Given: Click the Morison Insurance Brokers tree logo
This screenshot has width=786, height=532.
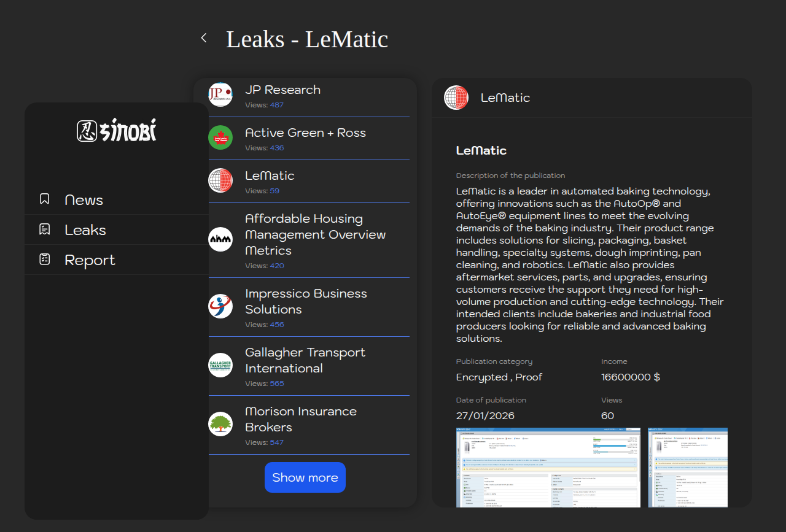Looking at the screenshot, I should (220, 424).
